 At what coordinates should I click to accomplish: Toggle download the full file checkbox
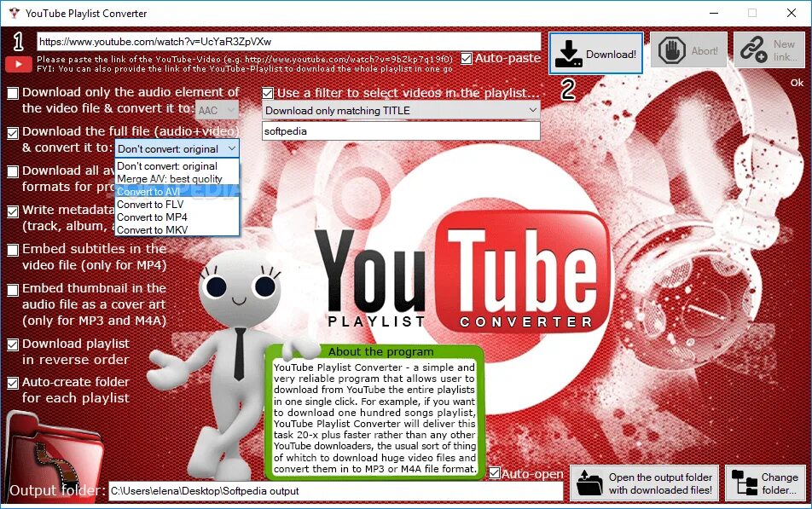(x=13, y=132)
